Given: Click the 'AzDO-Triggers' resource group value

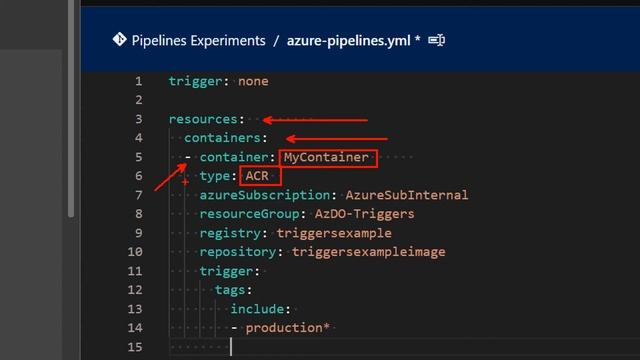Looking at the screenshot, I should coord(364,214).
